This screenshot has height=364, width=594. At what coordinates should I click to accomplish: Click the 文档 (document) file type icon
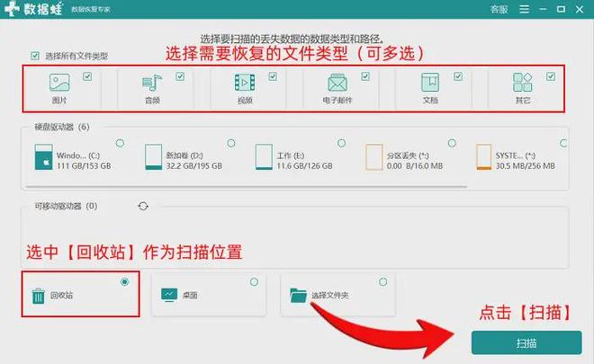[x=430, y=83]
